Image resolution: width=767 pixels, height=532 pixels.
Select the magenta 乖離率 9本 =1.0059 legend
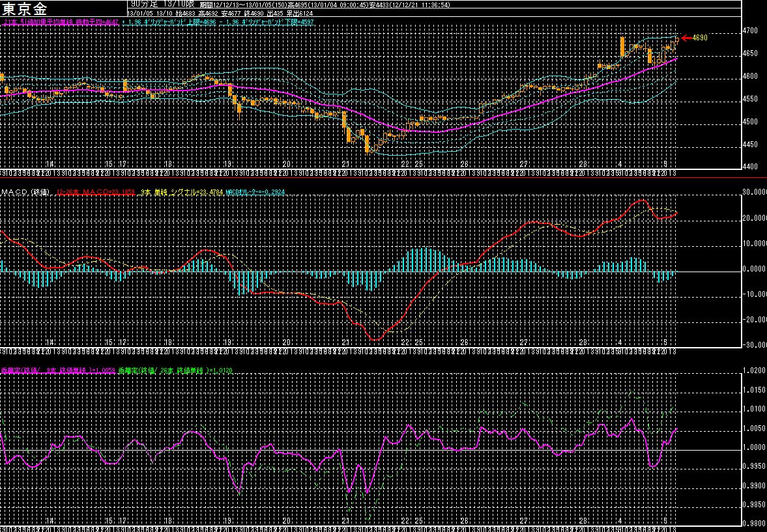(x=59, y=371)
